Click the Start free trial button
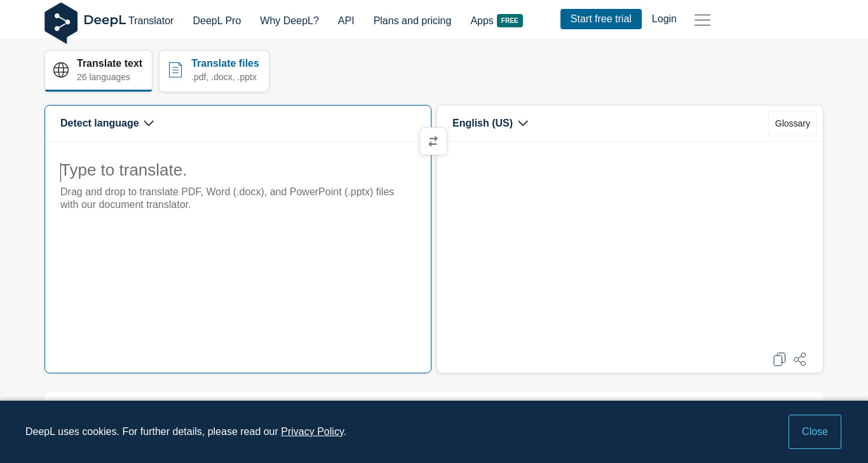 601,19
